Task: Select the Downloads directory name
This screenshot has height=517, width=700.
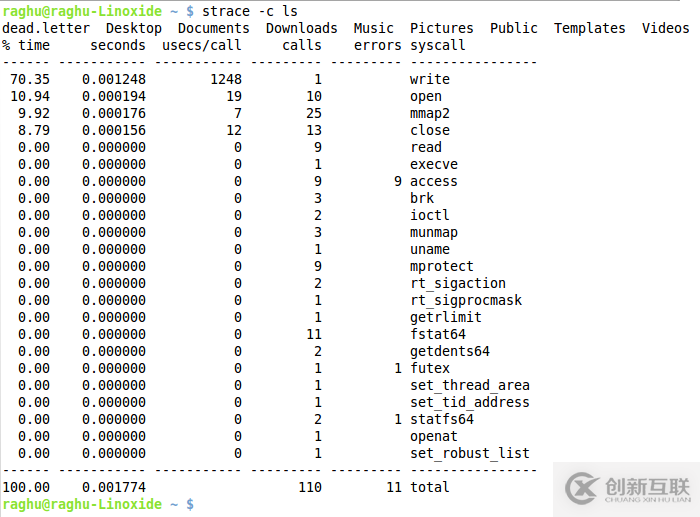Action: click(x=301, y=28)
